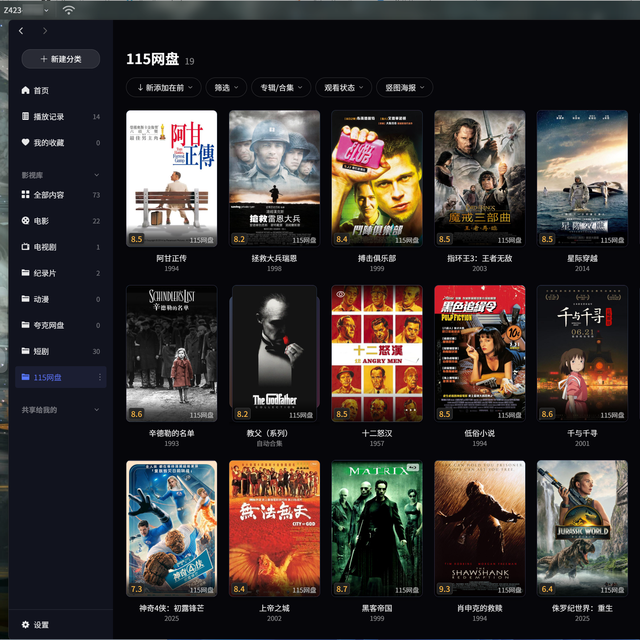Open the 辛德勒的名单 poster
The width and height of the screenshot is (640, 640).
pos(171,353)
